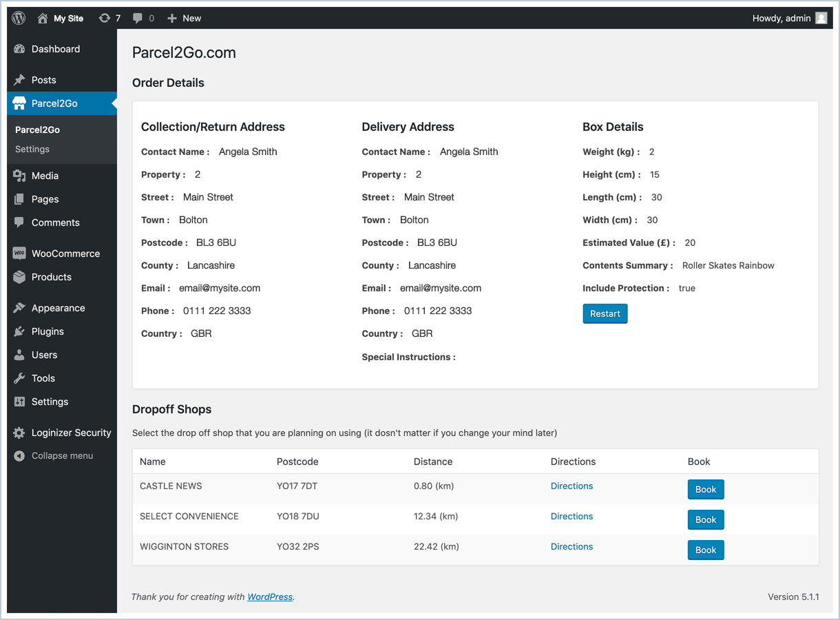The image size is (840, 620).
Task: Go to Loginizer Security menu
Action: [71, 433]
